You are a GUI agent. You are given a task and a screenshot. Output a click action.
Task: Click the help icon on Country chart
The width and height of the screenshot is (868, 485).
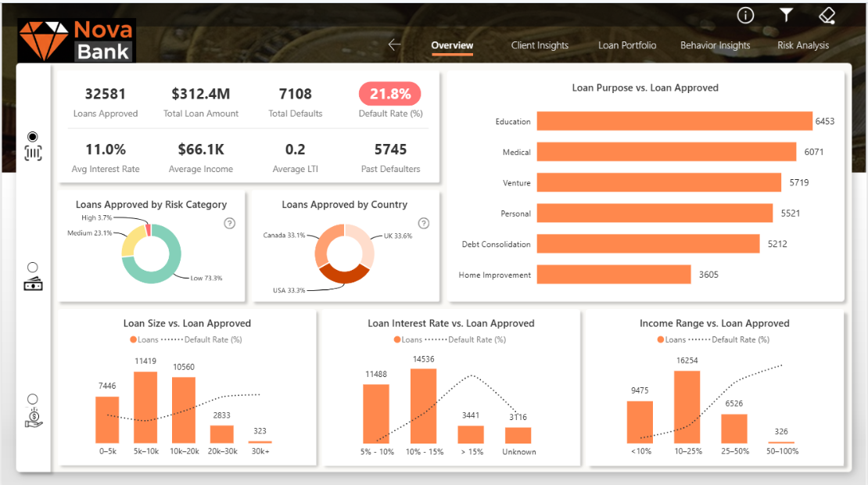point(423,224)
